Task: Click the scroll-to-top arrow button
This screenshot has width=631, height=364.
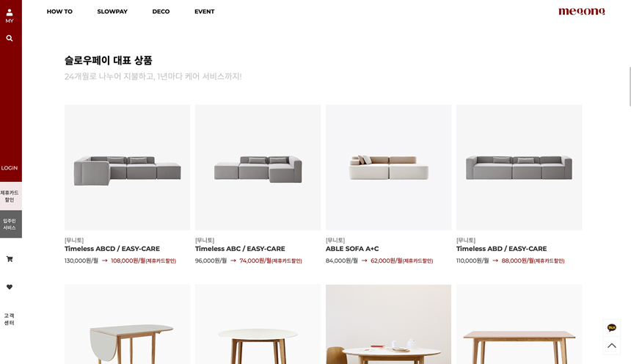Action: [x=612, y=346]
